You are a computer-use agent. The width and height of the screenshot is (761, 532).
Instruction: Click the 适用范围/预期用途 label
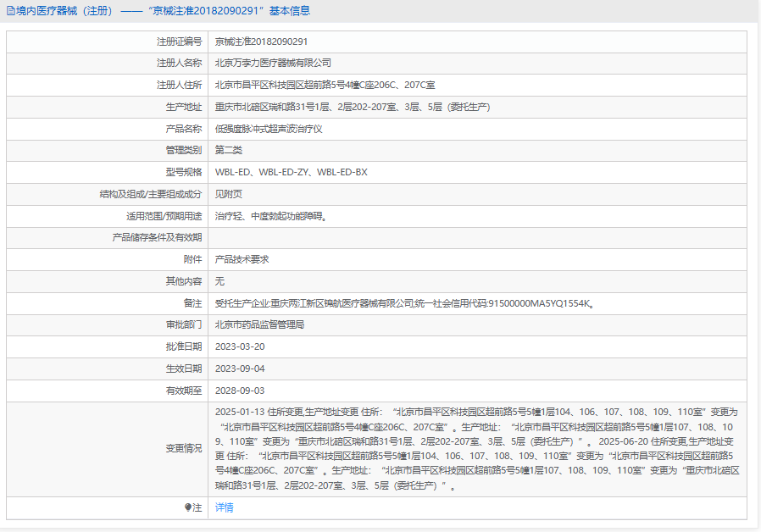tap(164, 216)
